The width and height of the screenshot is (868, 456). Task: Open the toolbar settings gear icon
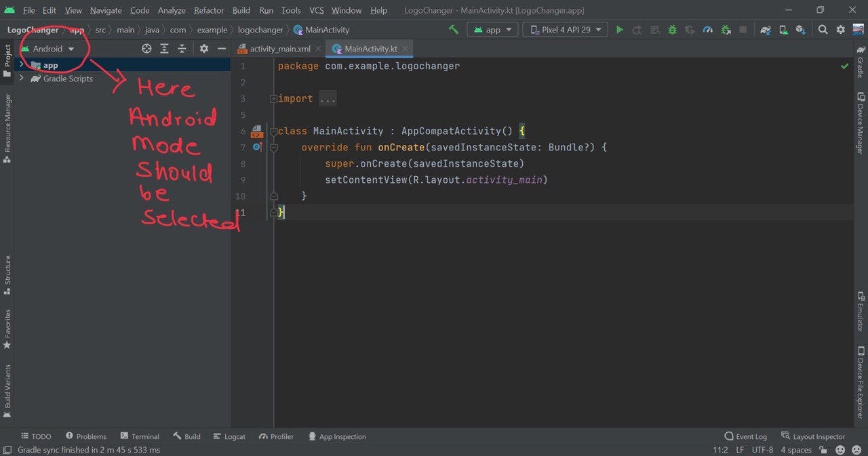pyautogui.click(x=841, y=30)
